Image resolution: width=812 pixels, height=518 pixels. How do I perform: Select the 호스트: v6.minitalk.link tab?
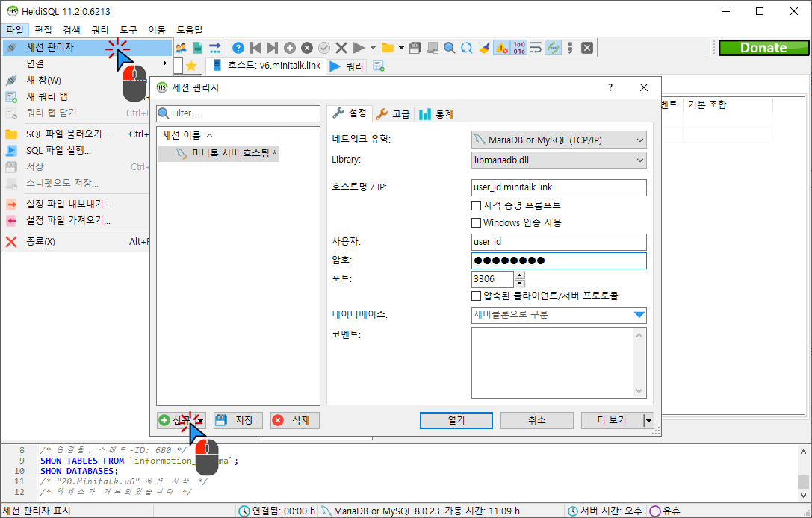coord(266,66)
